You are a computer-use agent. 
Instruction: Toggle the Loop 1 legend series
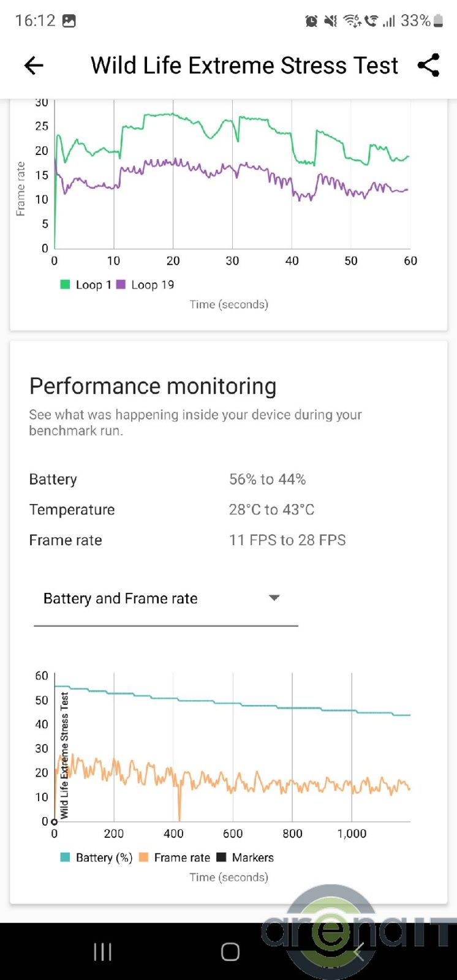(x=86, y=285)
